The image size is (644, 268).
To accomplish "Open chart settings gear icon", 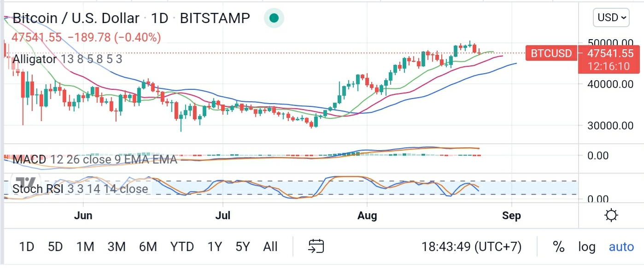I will 612,215.
